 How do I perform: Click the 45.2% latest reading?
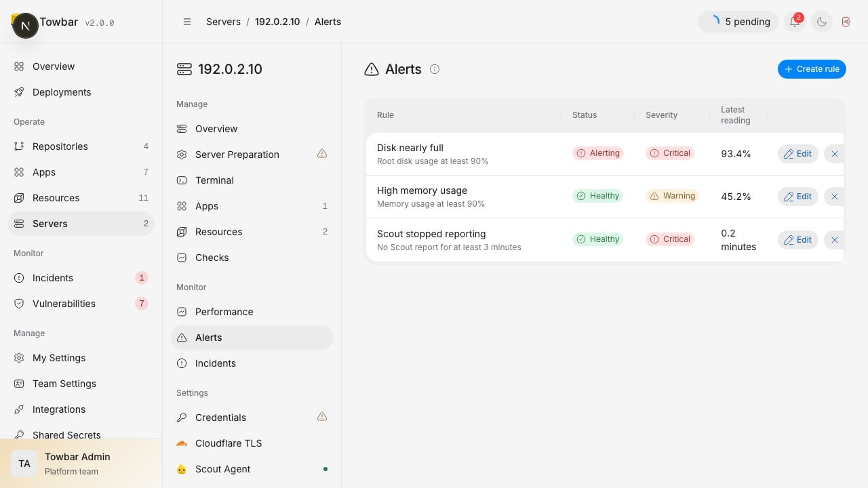point(736,197)
